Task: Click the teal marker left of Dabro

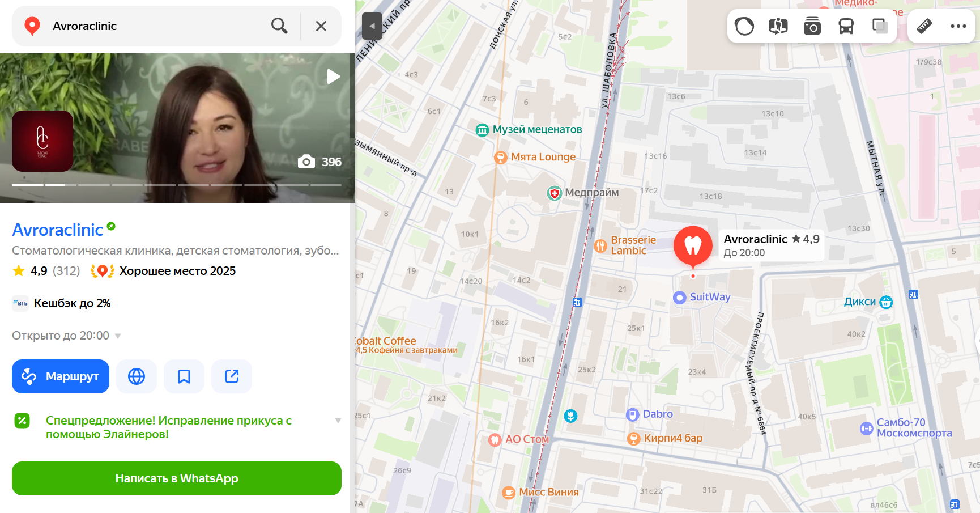Action: click(570, 416)
